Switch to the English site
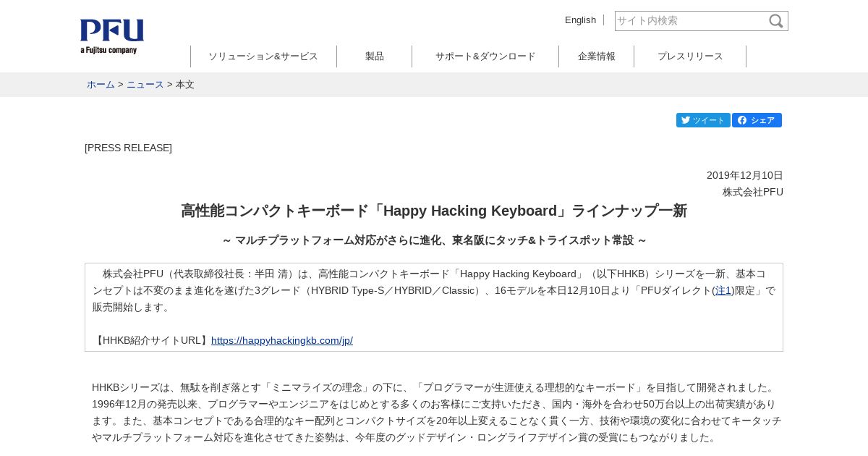868x456 pixels. tap(580, 20)
